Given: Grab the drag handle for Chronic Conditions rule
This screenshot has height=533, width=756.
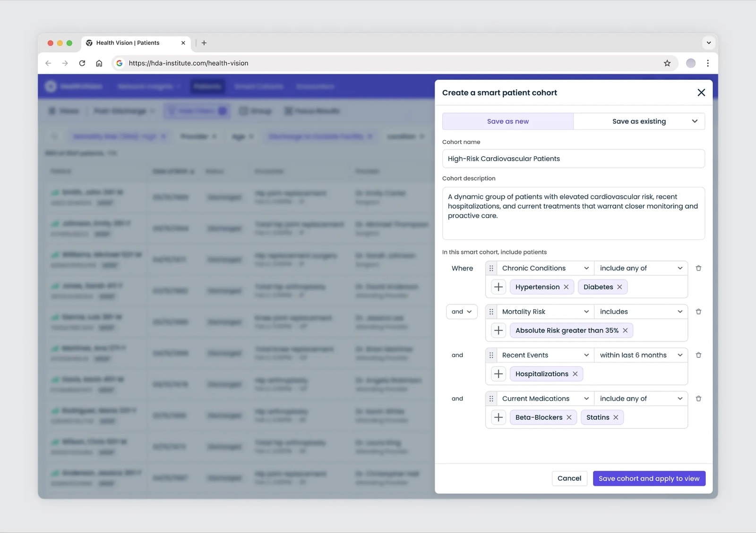Looking at the screenshot, I should coord(491,268).
